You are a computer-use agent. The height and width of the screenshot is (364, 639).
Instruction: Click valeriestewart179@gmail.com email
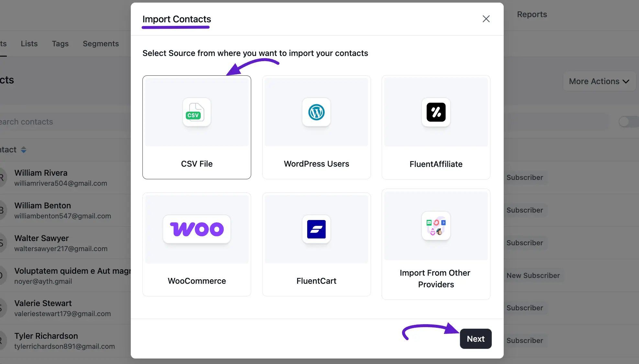click(x=62, y=314)
